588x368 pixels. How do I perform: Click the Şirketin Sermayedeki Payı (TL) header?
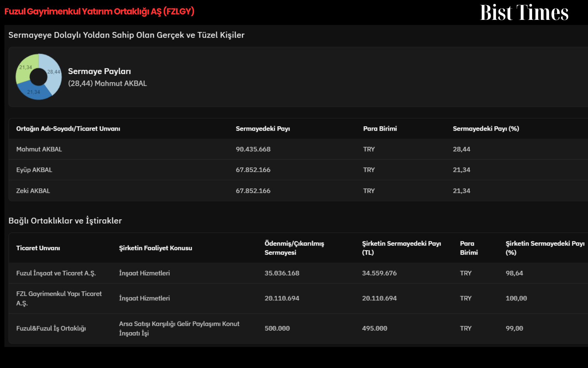pos(401,248)
